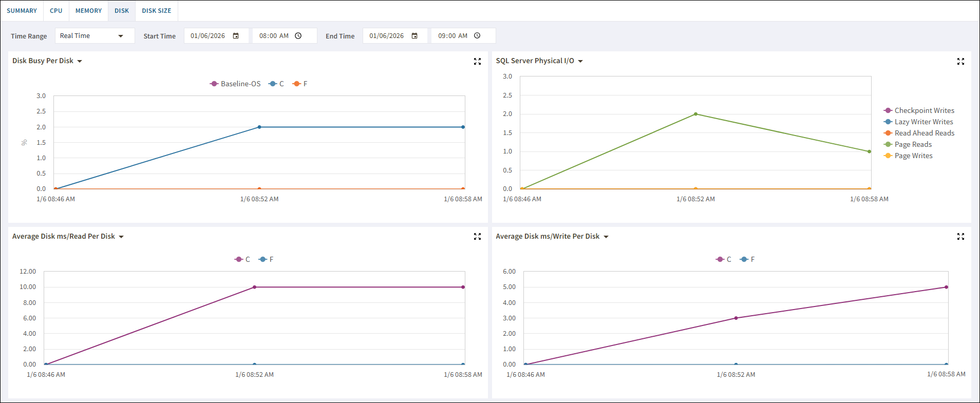The width and height of the screenshot is (980, 403).
Task: Open the Start Time calendar picker
Action: [x=236, y=36]
